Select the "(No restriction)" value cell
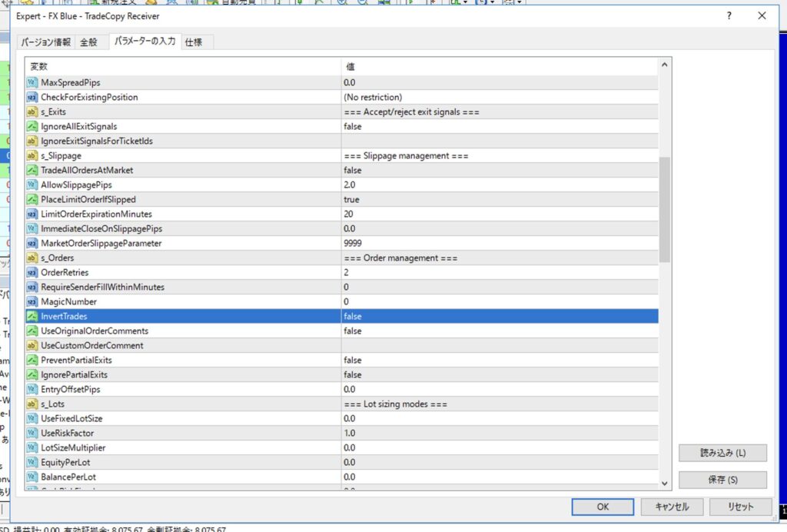This screenshot has width=787, height=532. pyautogui.click(x=500, y=97)
